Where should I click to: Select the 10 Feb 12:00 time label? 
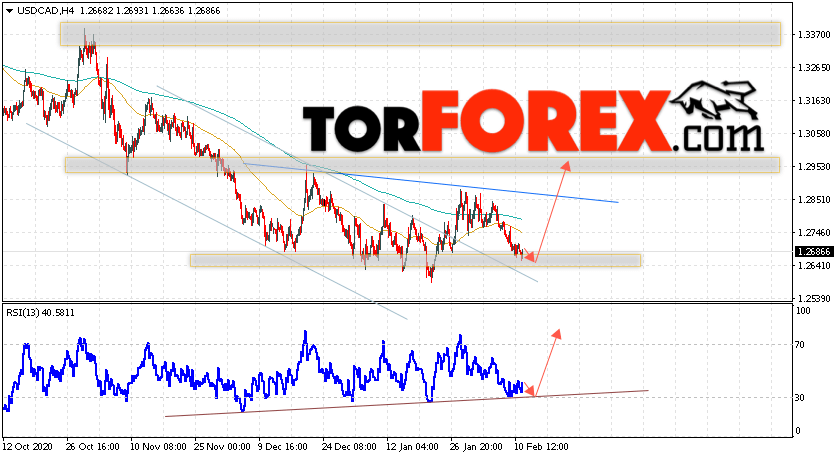coord(541,446)
